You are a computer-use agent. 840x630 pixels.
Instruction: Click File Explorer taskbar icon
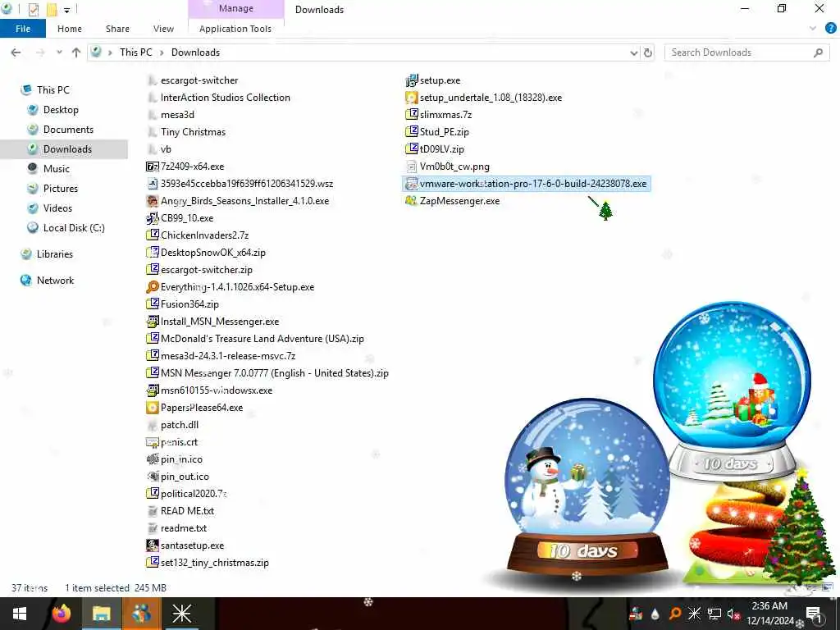(x=101, y=614)
